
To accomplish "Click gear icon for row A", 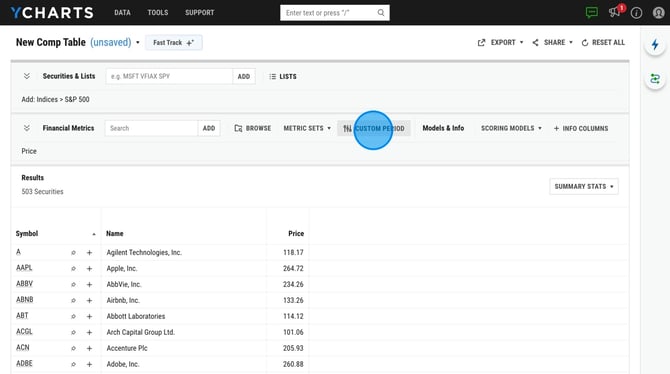I will pyautogui.click(x=73, y=253).
